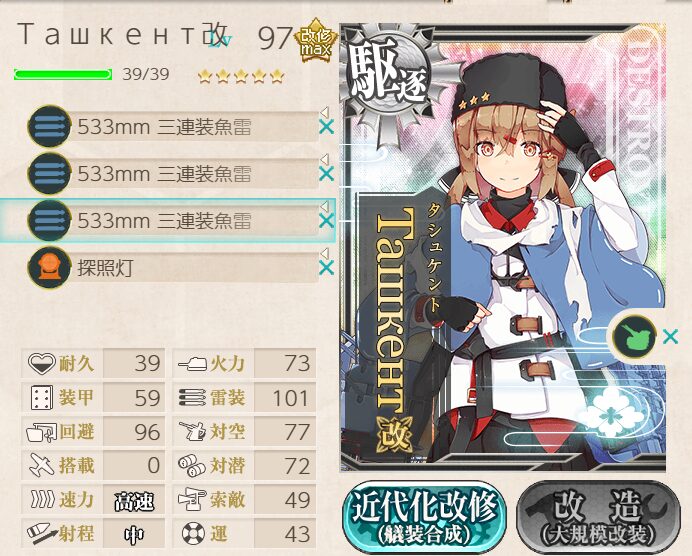
Task: Click the green gun icon in expansion slot
Action: coord(634,336)
